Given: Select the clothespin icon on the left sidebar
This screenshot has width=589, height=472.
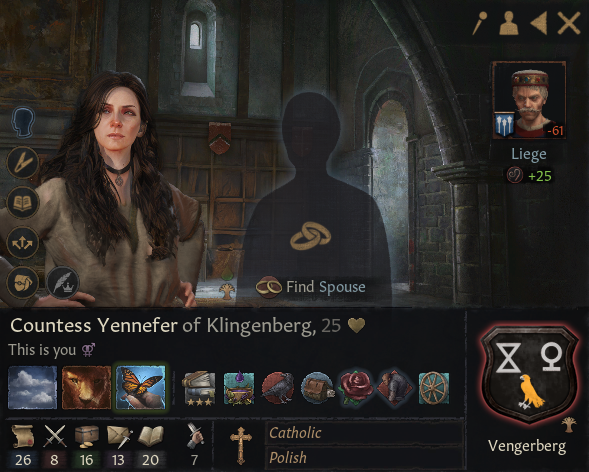Looking at the screenshot, I should click(x=23, y=163).
